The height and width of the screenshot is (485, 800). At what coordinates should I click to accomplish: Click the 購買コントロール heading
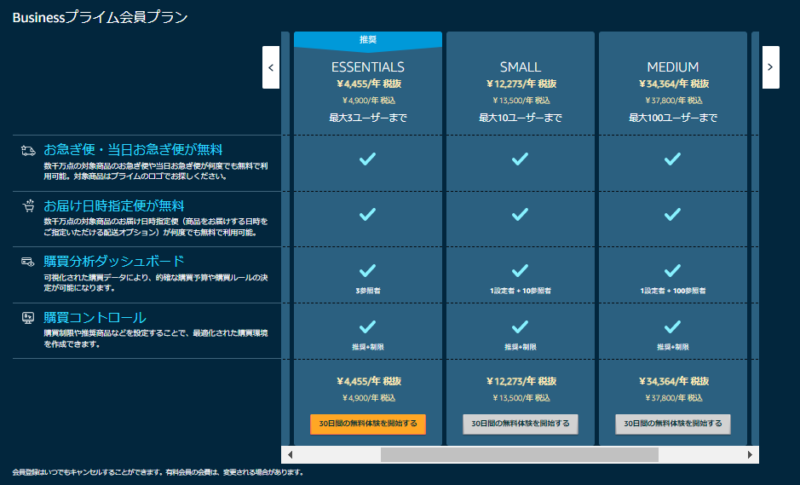pos(95,317)
